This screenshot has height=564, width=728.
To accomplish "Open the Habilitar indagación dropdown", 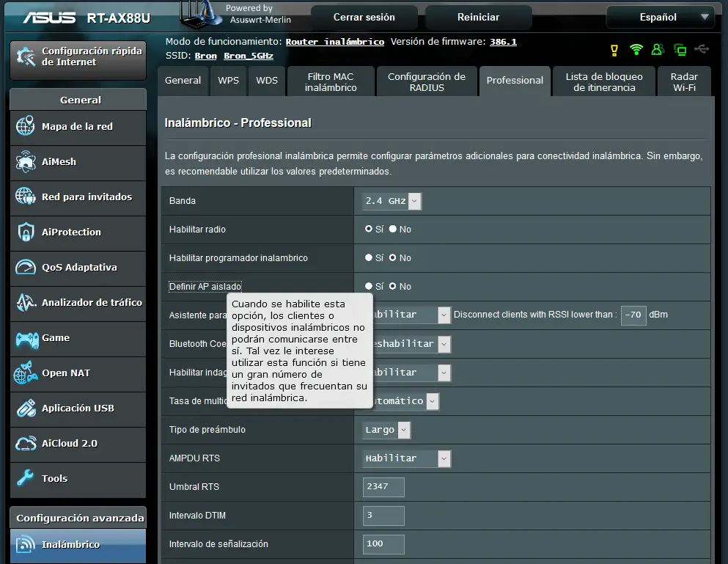I will [x=412, y=373].
